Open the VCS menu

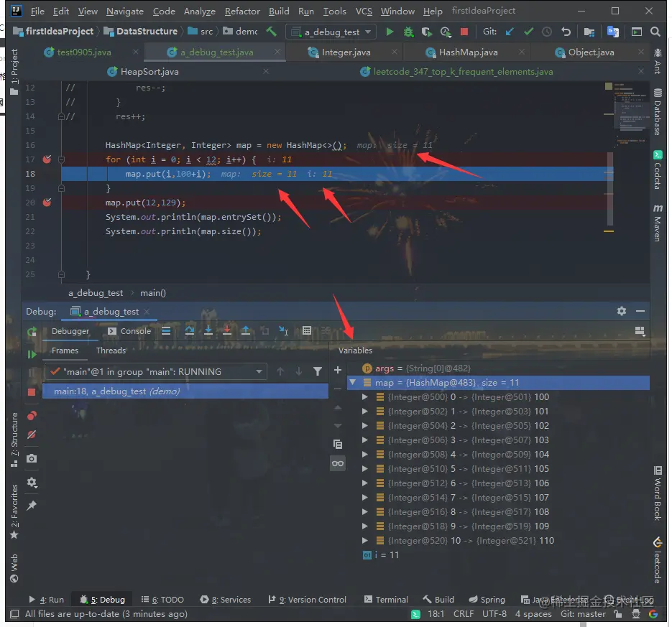[364, 11]
